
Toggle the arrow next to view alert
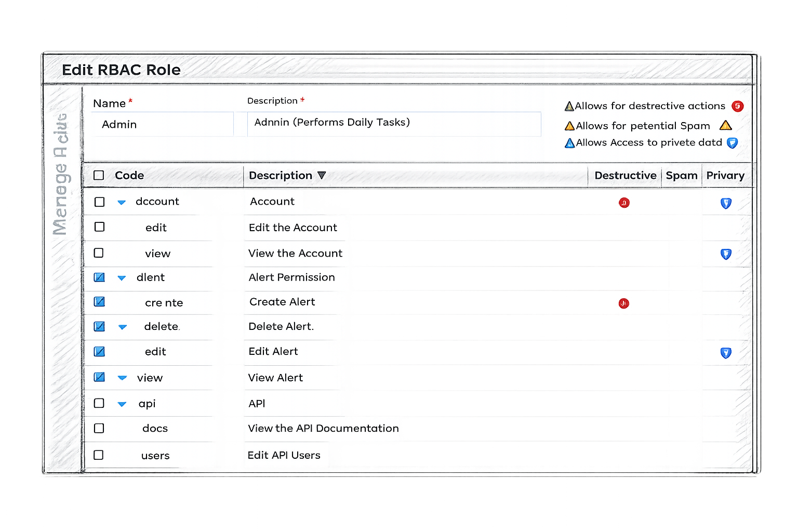[122, 378]
